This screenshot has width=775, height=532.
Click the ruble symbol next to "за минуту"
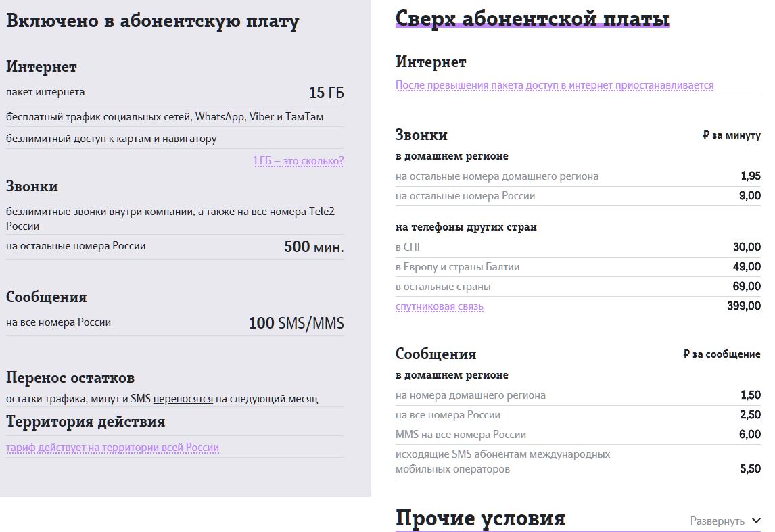(705, 135)
